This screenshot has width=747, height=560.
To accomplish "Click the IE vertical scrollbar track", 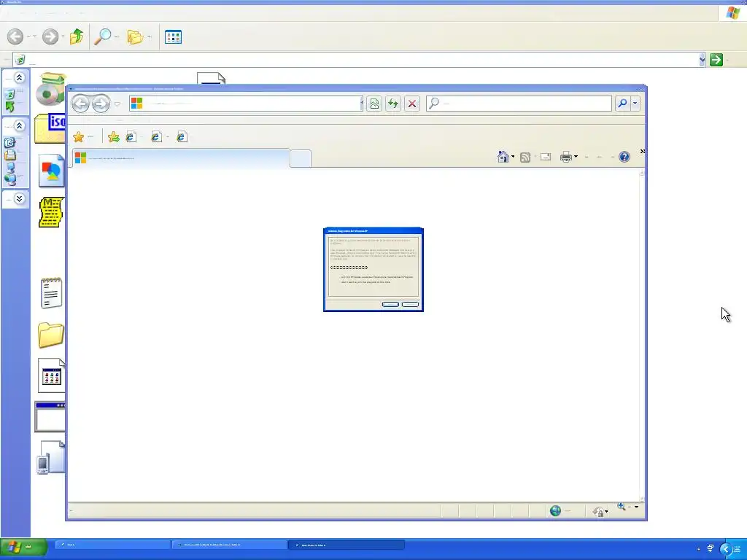I will point(642,335).
